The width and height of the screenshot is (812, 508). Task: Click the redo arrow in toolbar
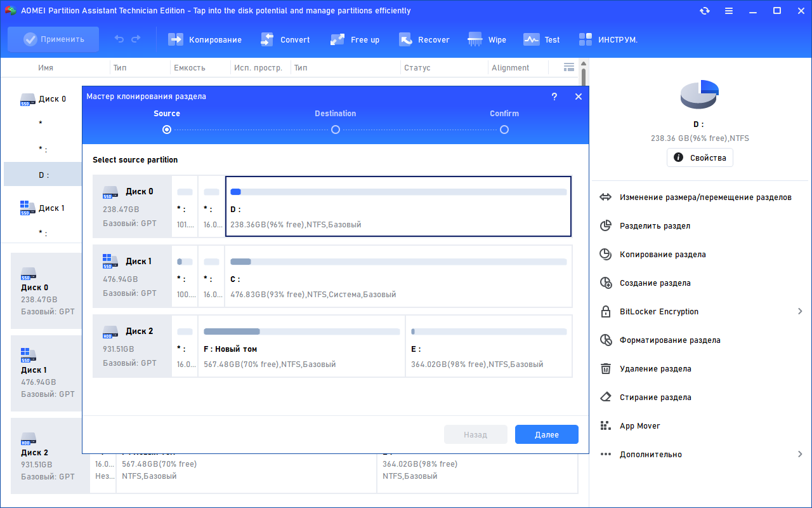click(136, 39)
